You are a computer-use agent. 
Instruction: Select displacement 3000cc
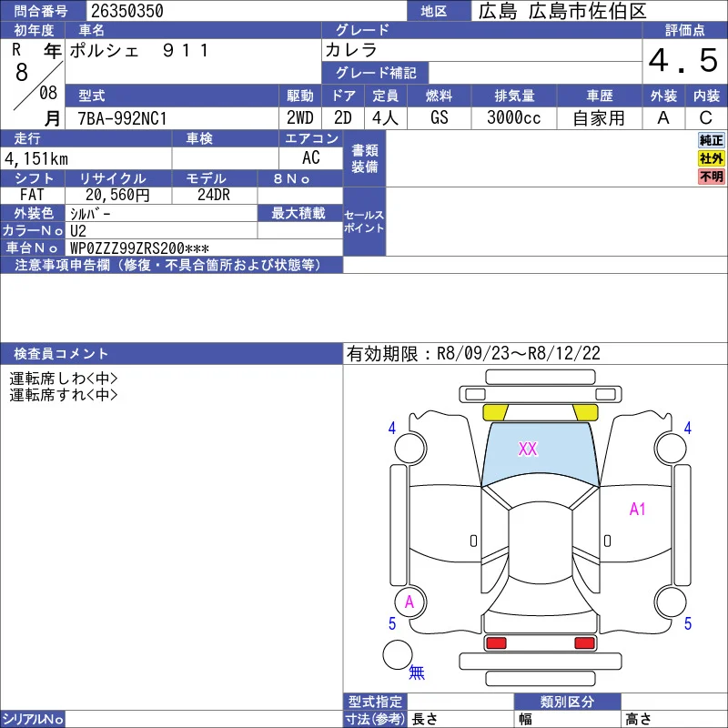[514, 118]
